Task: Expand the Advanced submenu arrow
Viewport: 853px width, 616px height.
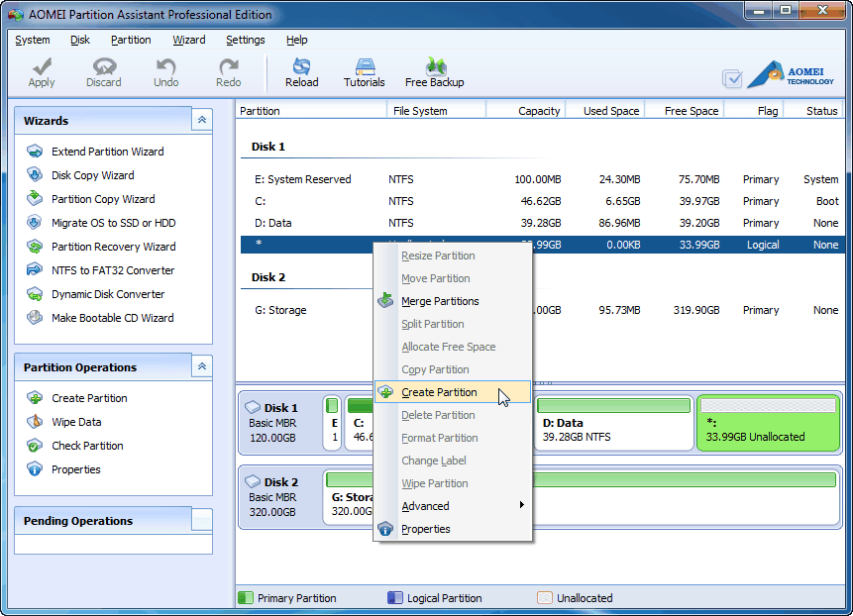Action: coord(521,505)
